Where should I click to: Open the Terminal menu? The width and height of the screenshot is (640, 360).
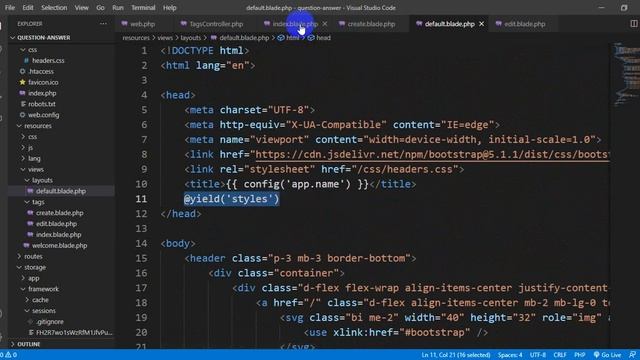click(143, 7)
